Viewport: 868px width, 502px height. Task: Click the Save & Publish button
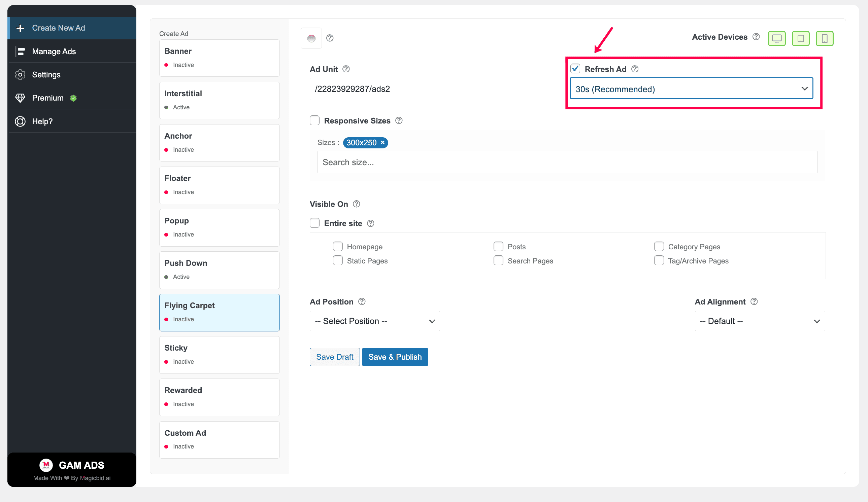pyautogui.click(x=395, y=357)
